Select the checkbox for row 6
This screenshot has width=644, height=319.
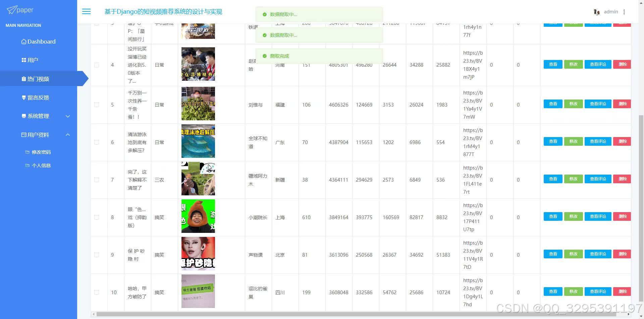click(97, 142)
